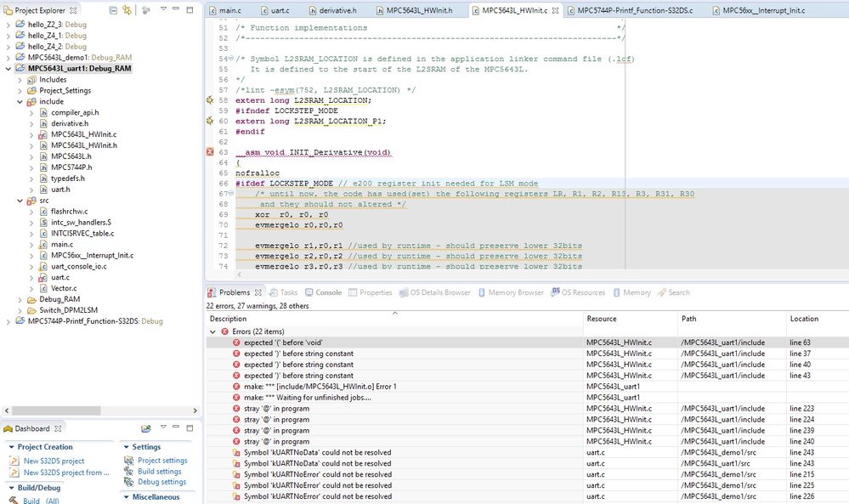Image resolution: width=849 pixels, height=504 pixels.
Task: Select MPC5643L_HWInit.c in Project Explorer
Action: tap(83, 134)
